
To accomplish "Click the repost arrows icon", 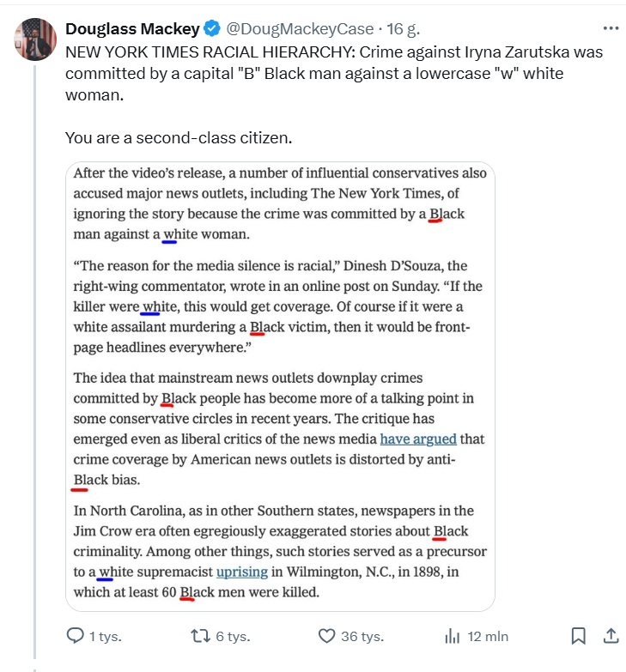I will click(x=201, y=636).
